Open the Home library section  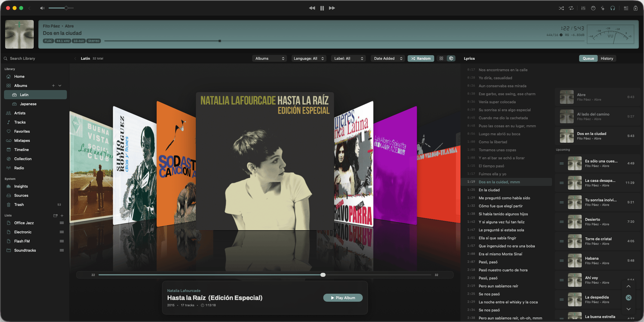(x=35, y=77)
